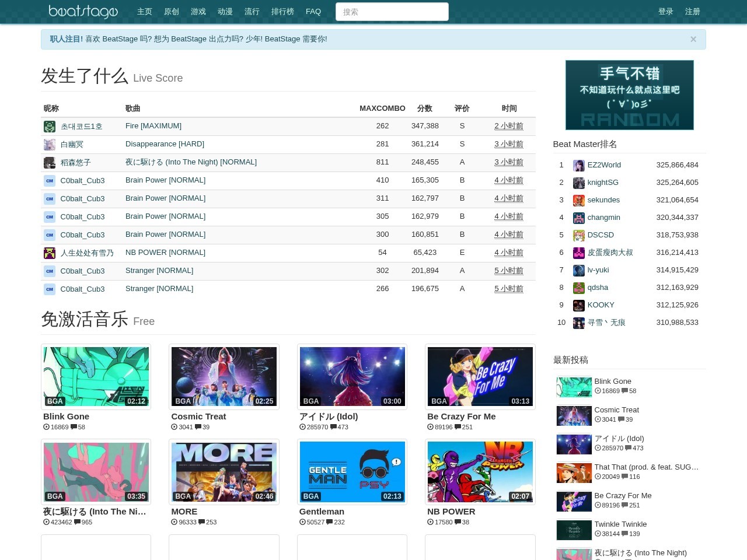Open the Fire [MAXIMUM] song link

click(153, 126)
